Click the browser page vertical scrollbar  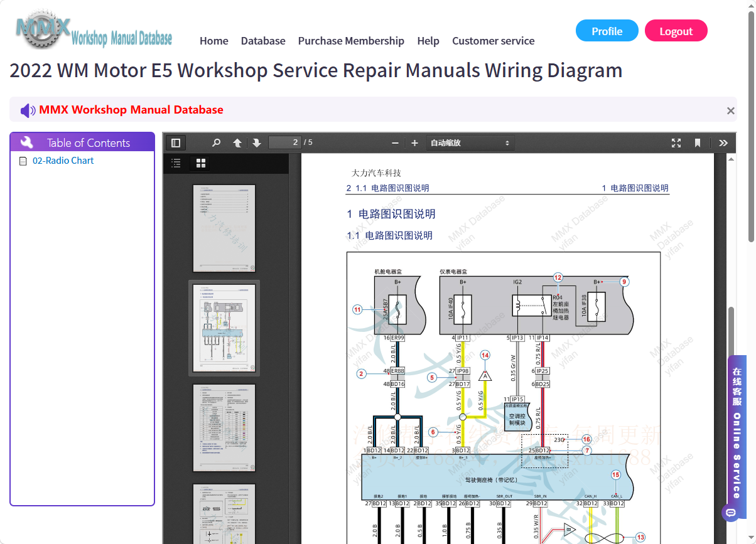(x=752, y=125)
